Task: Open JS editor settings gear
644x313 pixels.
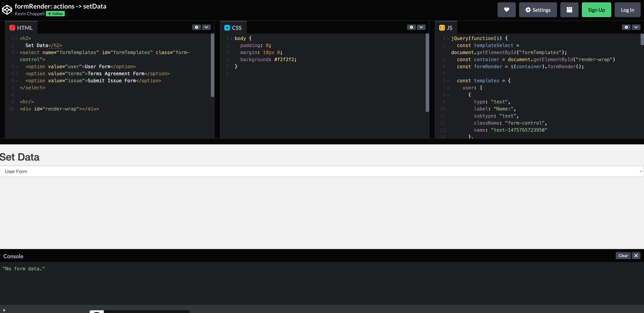Action: (626, 27)
